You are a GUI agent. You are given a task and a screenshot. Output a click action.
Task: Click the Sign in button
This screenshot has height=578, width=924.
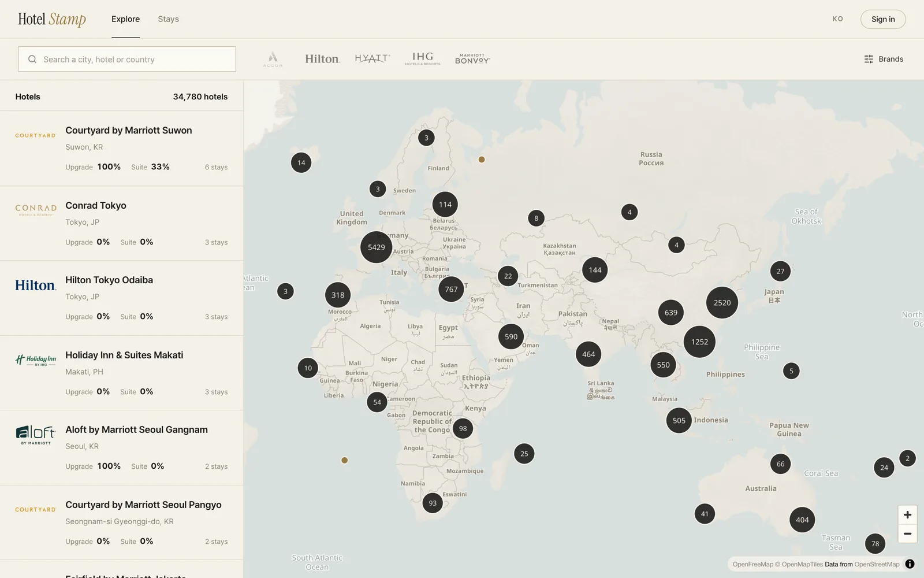[x=883, y=19]
